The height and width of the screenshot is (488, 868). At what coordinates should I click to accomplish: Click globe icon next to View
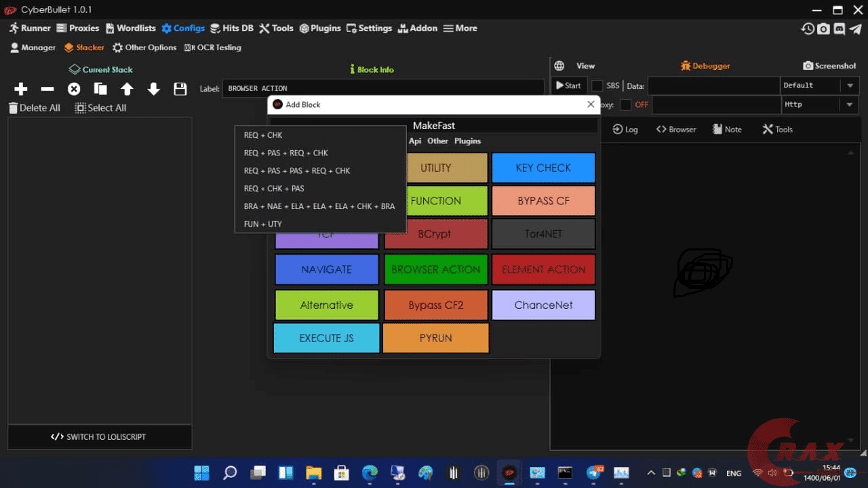[x=559, y=66]
